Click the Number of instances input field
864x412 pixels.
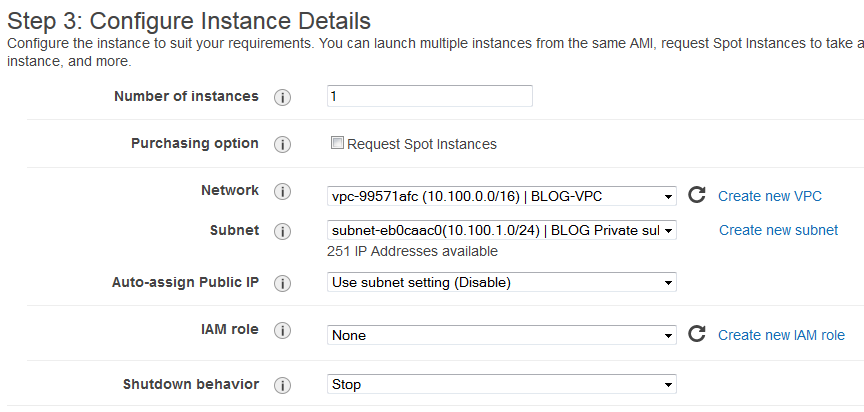[430, 96]
